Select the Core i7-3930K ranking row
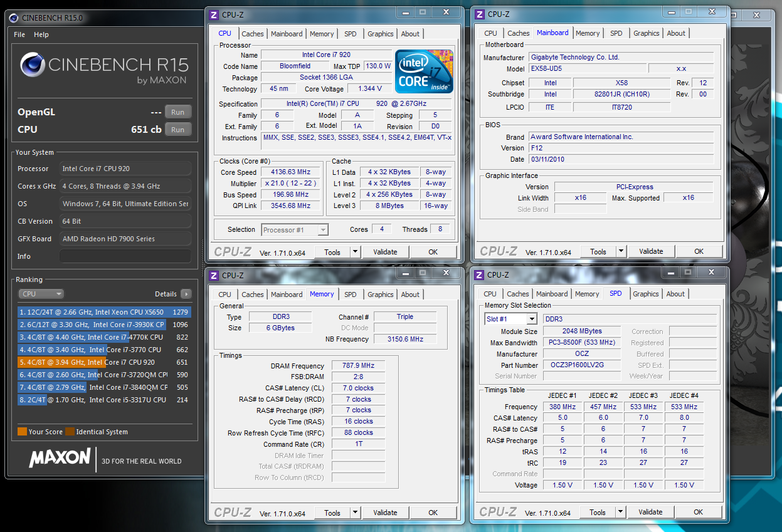Image resolution: width=782 pixels, height=532 pixels. 105,325
